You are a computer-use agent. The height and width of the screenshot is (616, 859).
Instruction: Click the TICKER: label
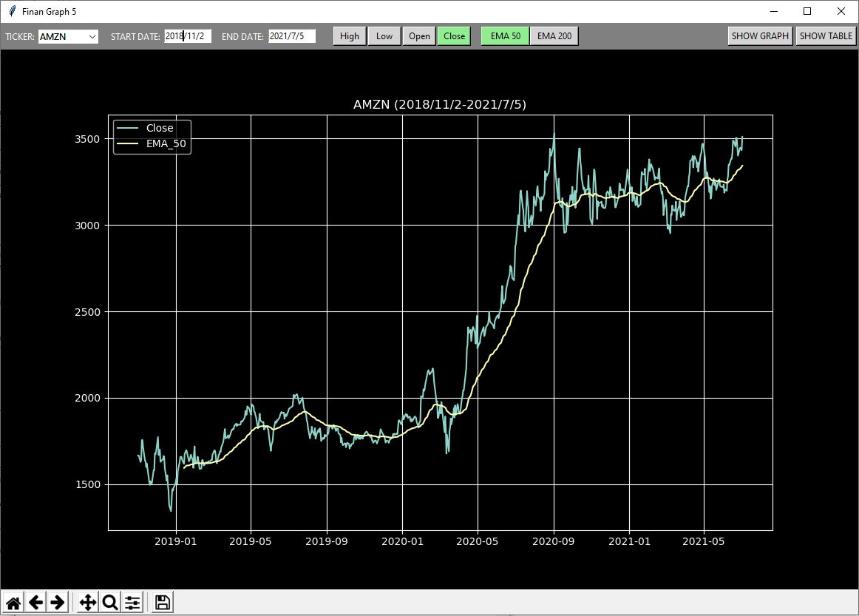20,37
